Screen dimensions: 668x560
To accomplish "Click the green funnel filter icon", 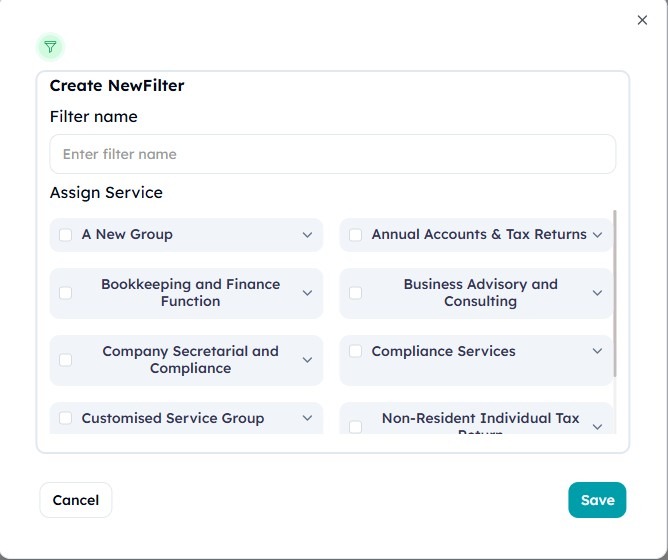I will tap(50, 47).
